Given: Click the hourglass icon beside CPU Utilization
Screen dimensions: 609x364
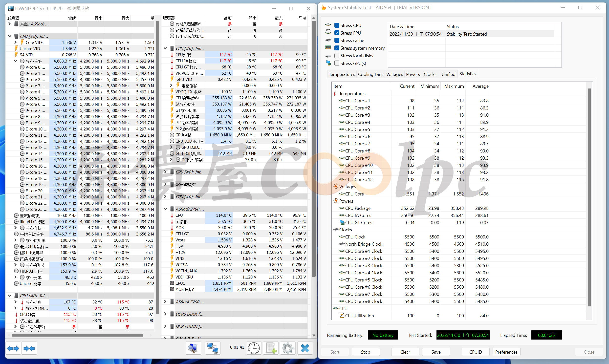Looking at the screenshot, I should (342, 316).
